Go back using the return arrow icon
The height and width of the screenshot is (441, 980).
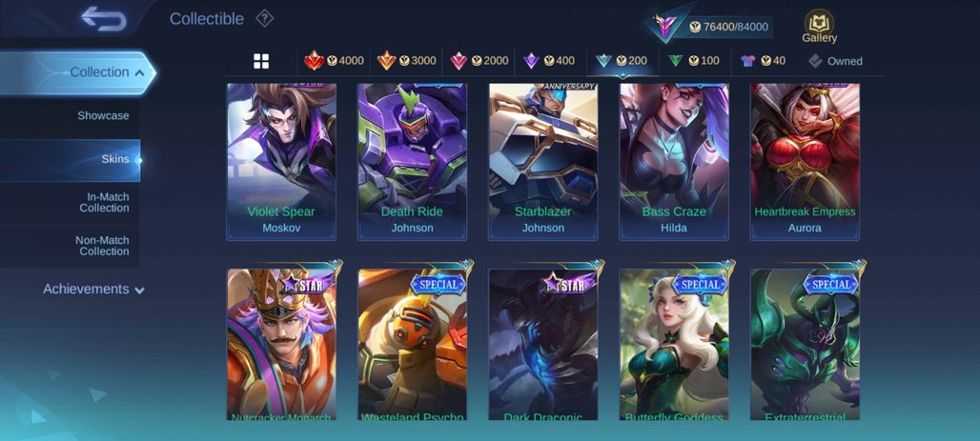point(104,19)
